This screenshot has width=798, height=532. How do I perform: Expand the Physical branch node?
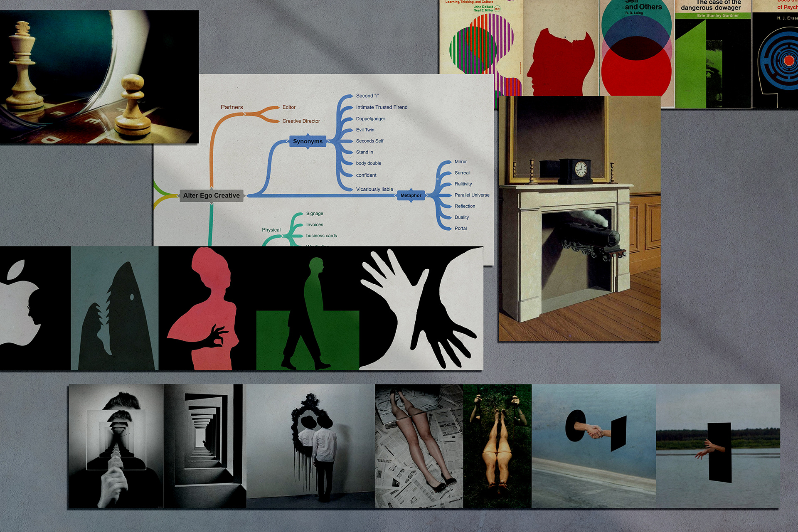tap(271, 230)
